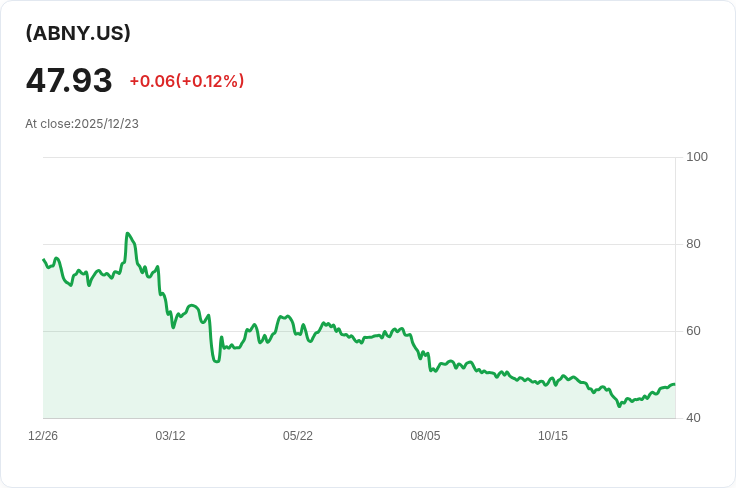Click the 100 value on the price axis

click(x=697, y=157)
